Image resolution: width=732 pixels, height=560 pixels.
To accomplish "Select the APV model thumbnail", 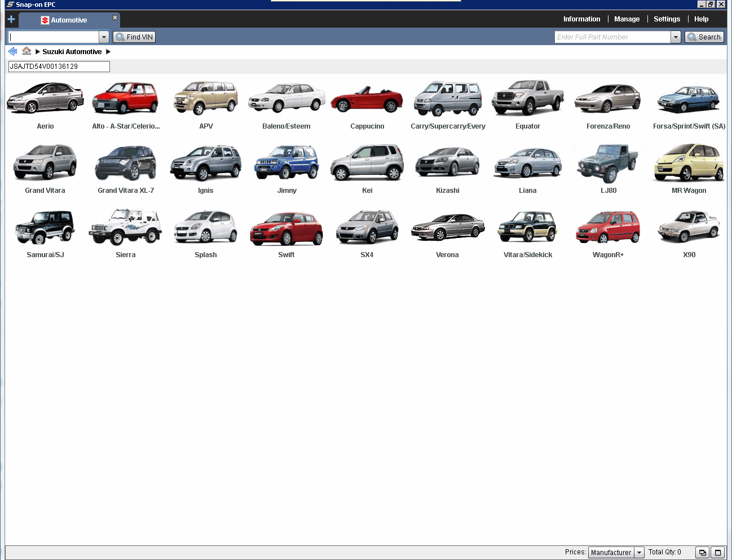I will tap(206, 98).
